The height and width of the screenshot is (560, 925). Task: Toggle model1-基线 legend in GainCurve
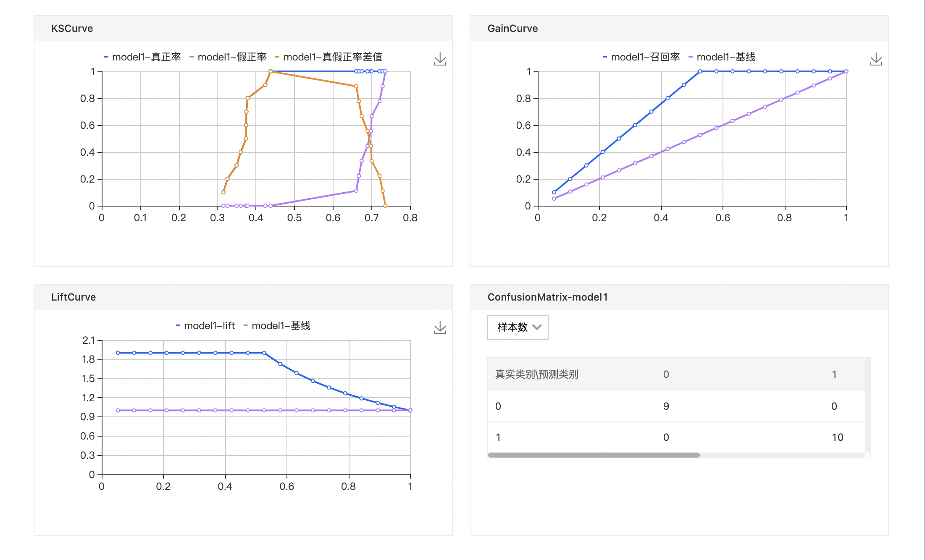[x=722, y=57]
